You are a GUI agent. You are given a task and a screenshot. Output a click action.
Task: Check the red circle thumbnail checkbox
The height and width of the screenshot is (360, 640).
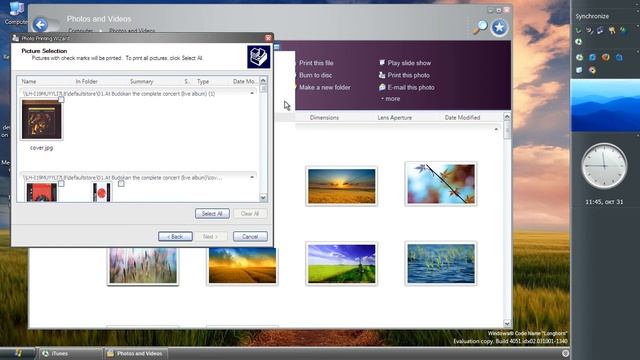(121, 184)
